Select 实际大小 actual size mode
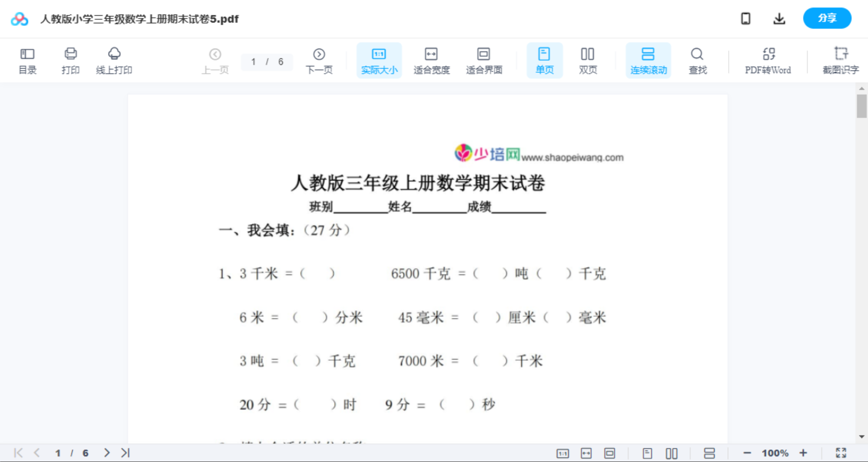 (379, 60)
